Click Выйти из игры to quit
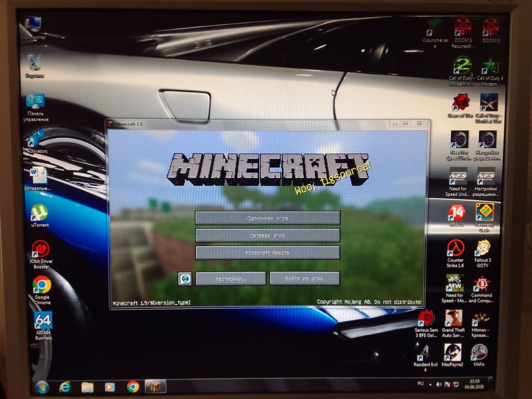The height and width of the screenshot is (399, 532). 304,279
